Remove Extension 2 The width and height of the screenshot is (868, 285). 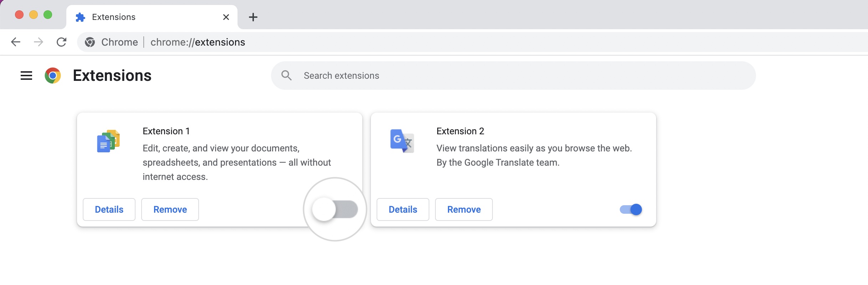464,209
